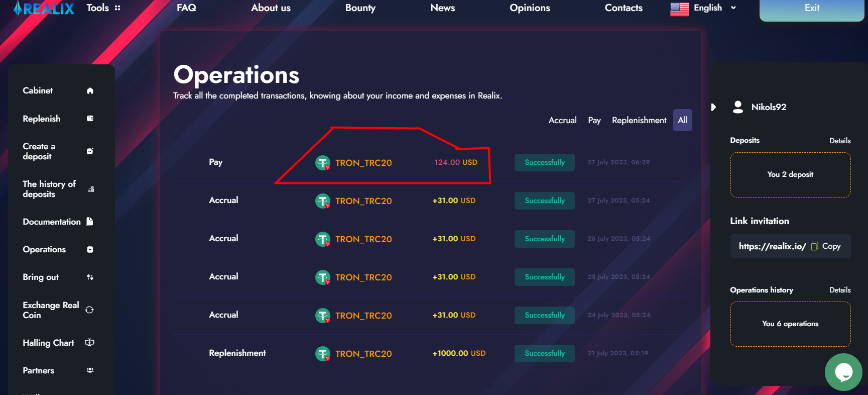Click the Documentation file icon
The height and width of the screenshot is (395, 868).
point(89,222)
